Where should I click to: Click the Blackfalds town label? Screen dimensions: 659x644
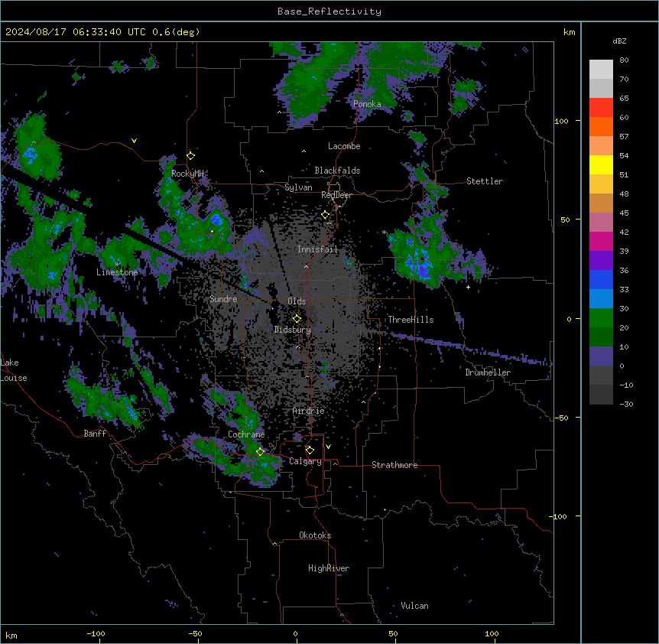coord(337,171)
